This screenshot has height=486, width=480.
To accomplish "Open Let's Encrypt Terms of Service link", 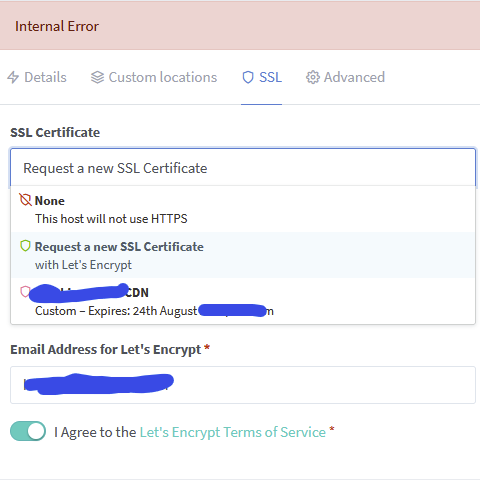I will pos(232,432).
